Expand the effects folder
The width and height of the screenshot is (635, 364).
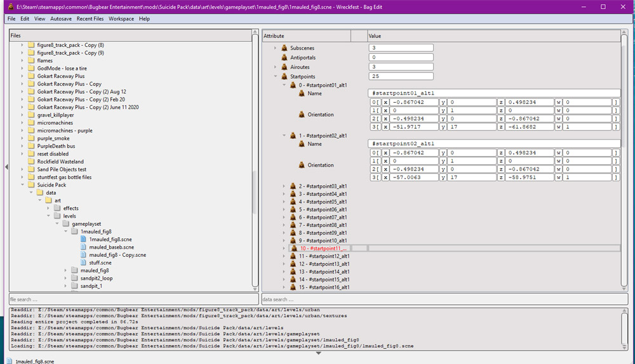click(48, 208)
